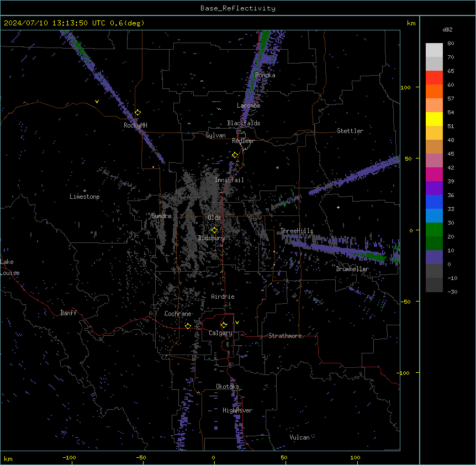
Task: Click the RockyMH label
Action: point(135,125)
